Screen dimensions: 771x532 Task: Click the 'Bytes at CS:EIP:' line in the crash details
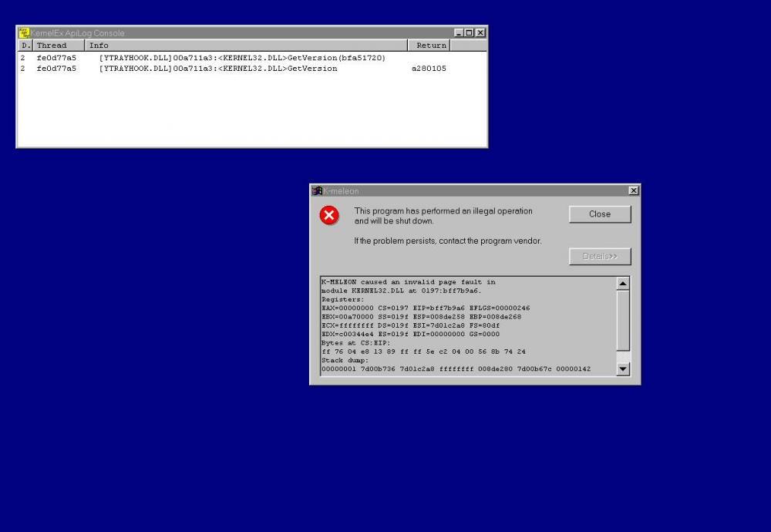(355, 342)
